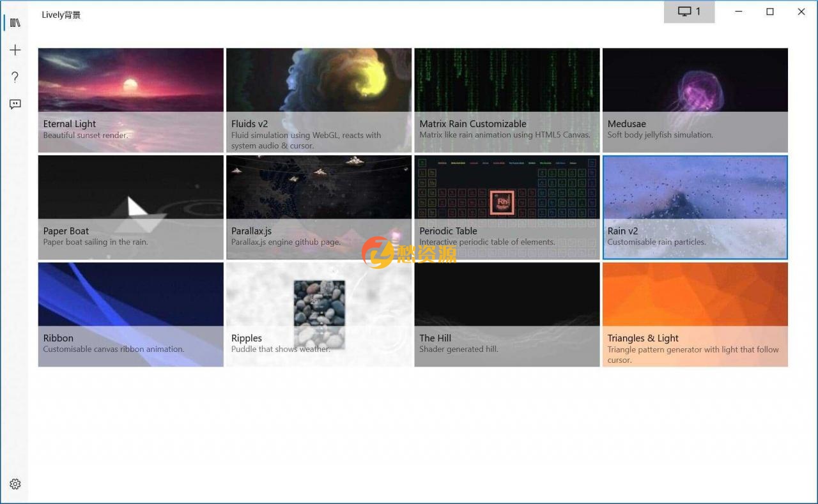Open the Parallax.js wallpaper
The height and width of the screenshot is (504, 818).
pos(318,207)
